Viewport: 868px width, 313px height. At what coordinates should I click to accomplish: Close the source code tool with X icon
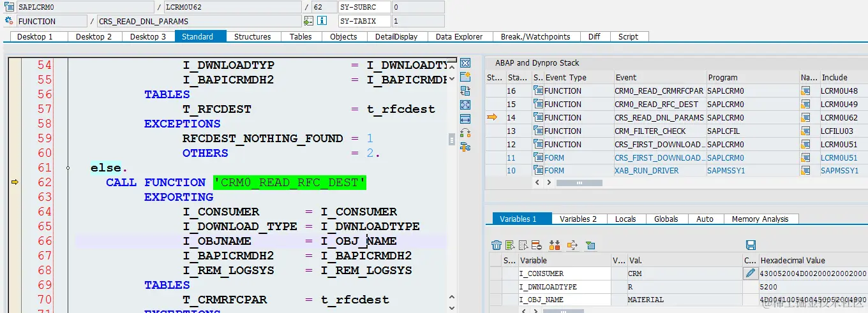465,63
